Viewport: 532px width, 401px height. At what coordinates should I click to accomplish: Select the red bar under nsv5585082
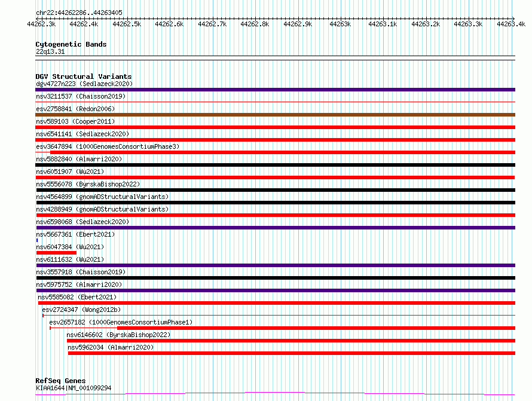(x=277, y=303)
